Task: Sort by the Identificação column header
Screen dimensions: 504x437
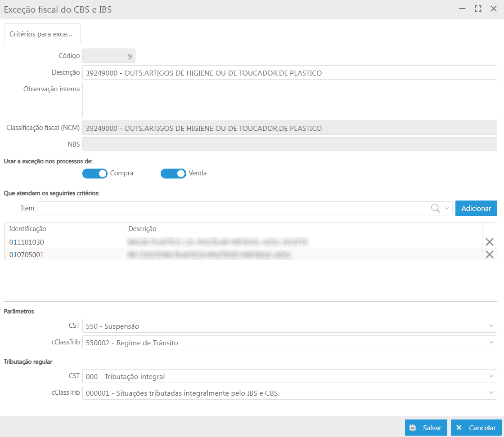Action: coord(28,229)
